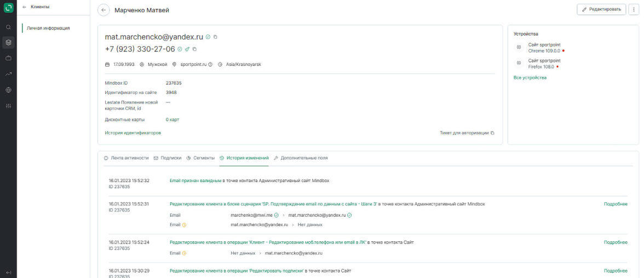The image size is (644, 278).
Task: Click the Сайт sportpoint Firefox 108.0 device entry
Action: pyautogui.click(x=544, y=64)
